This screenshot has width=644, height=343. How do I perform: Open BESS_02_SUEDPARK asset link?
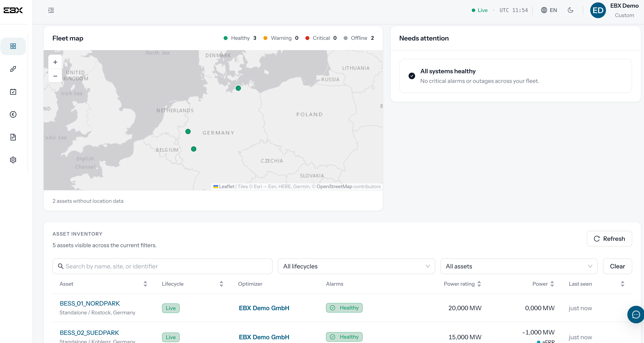click(x=89, y=333)
